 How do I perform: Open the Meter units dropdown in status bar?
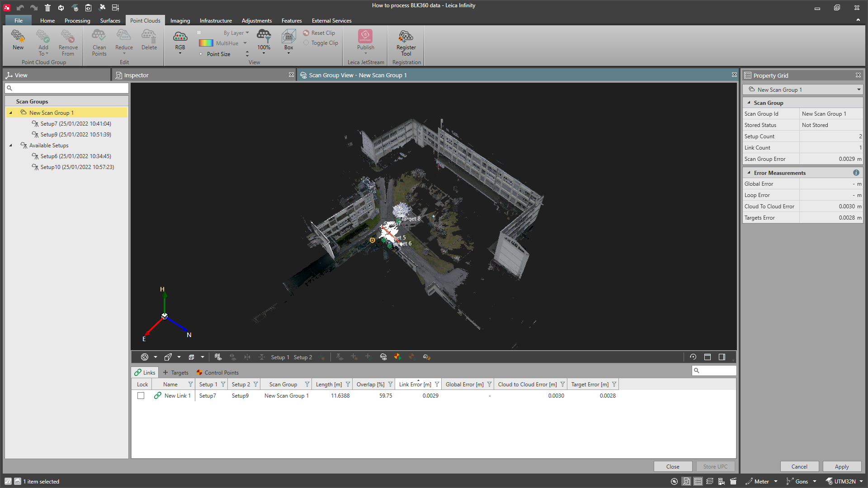click(x=776, y=481)
